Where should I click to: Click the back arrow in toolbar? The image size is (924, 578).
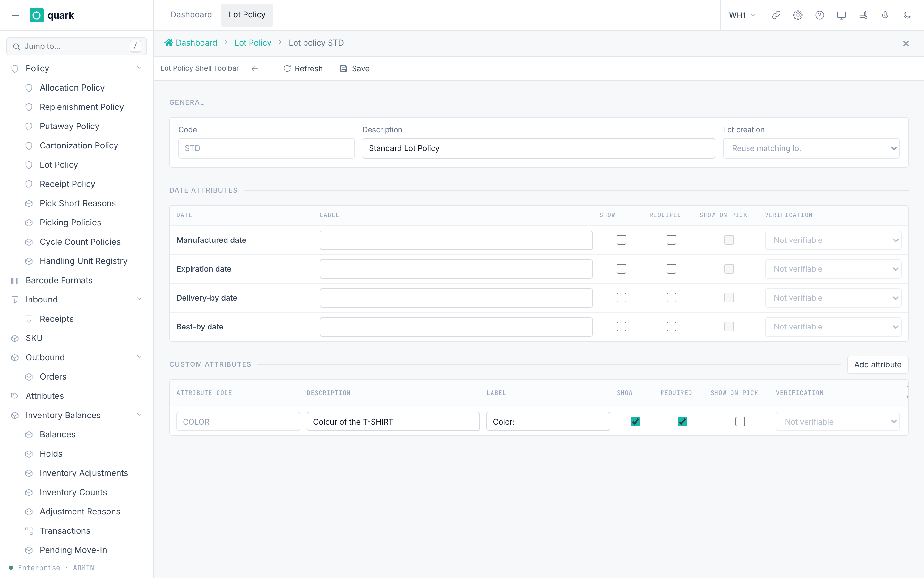pyautogui.click(x=255, y=68)
